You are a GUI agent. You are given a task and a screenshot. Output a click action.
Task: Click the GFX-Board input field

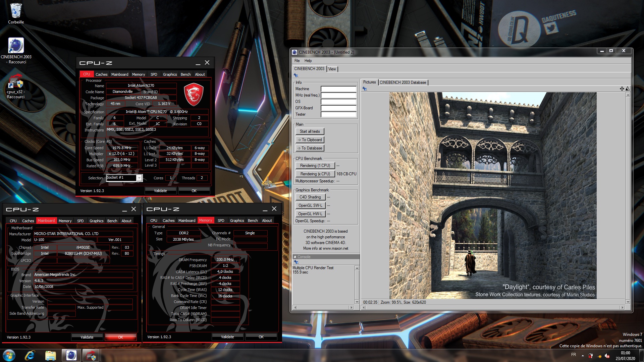point(338,108)
